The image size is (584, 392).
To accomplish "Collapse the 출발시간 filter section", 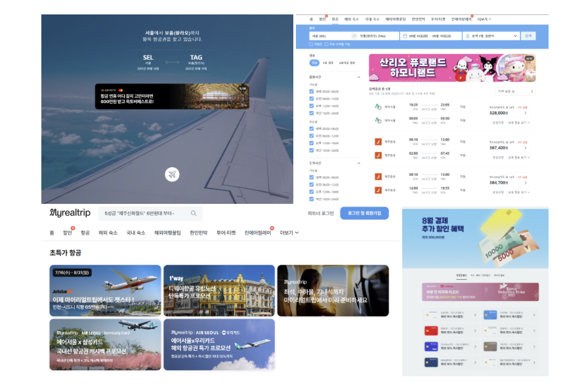I will pos(359,77).
